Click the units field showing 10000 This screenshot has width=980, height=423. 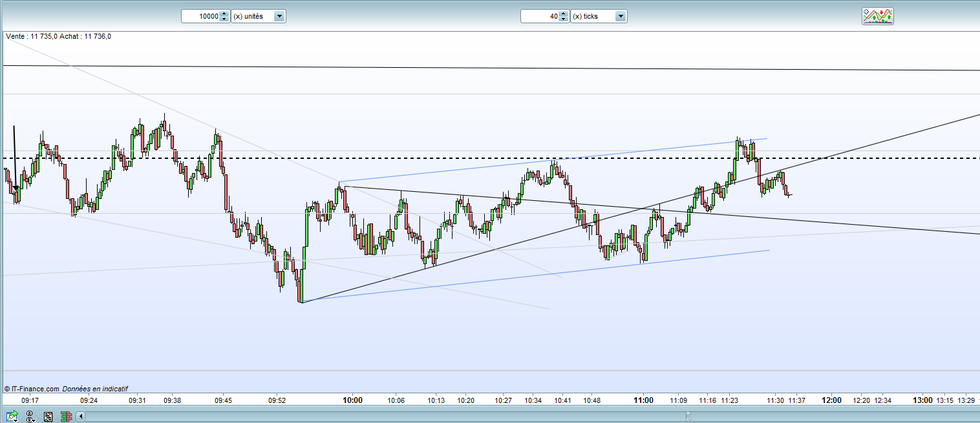tap(200, 16)
